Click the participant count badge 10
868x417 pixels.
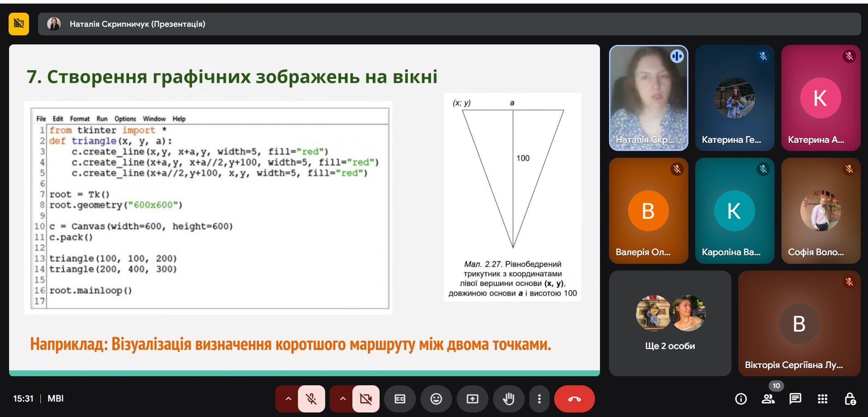click(776, 386)
